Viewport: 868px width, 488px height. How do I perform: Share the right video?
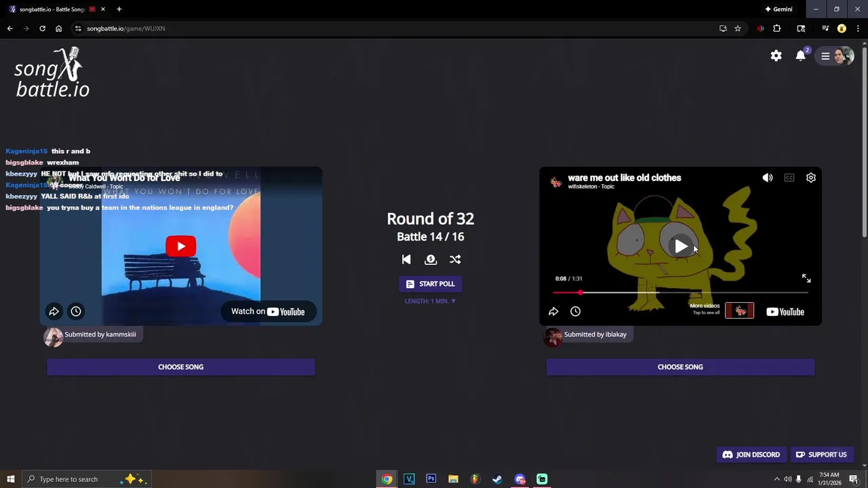(x=553, y=311)
